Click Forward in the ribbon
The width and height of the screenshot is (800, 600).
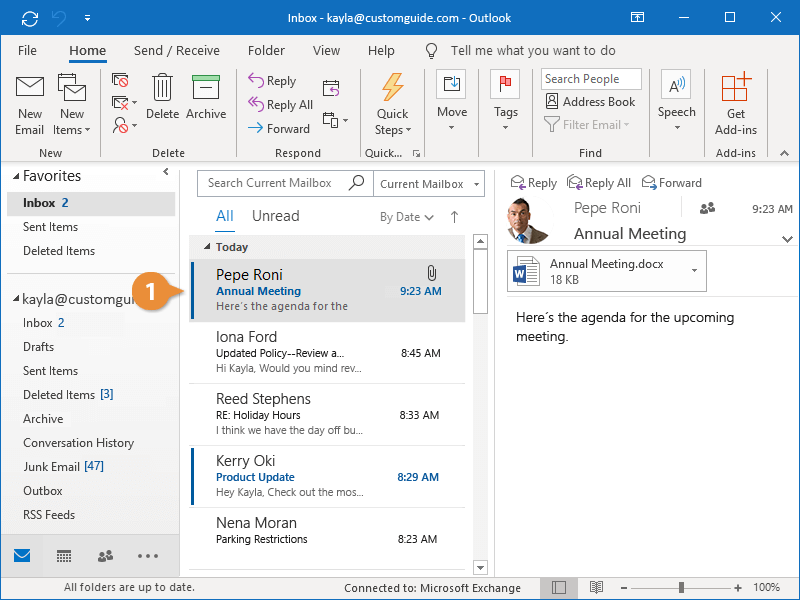tap(279, 129)
